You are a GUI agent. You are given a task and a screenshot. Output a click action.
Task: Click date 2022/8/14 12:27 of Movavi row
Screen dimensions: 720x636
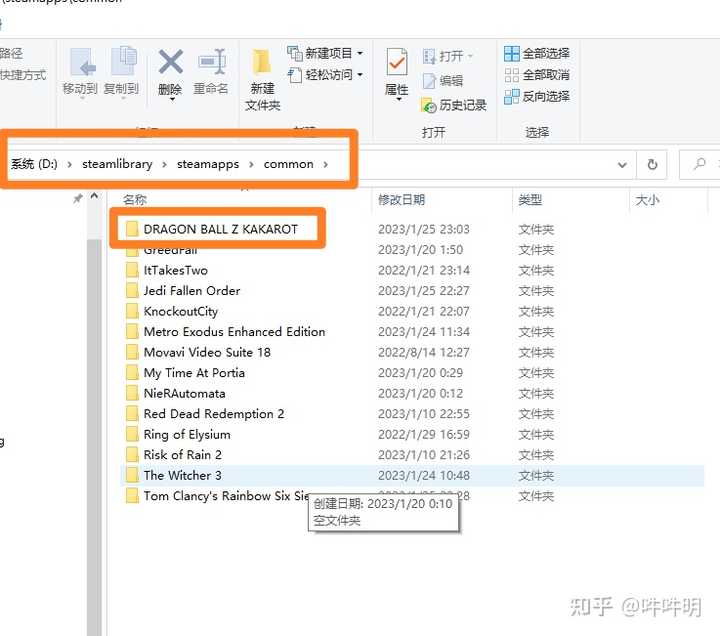click(x=424, y=352)
